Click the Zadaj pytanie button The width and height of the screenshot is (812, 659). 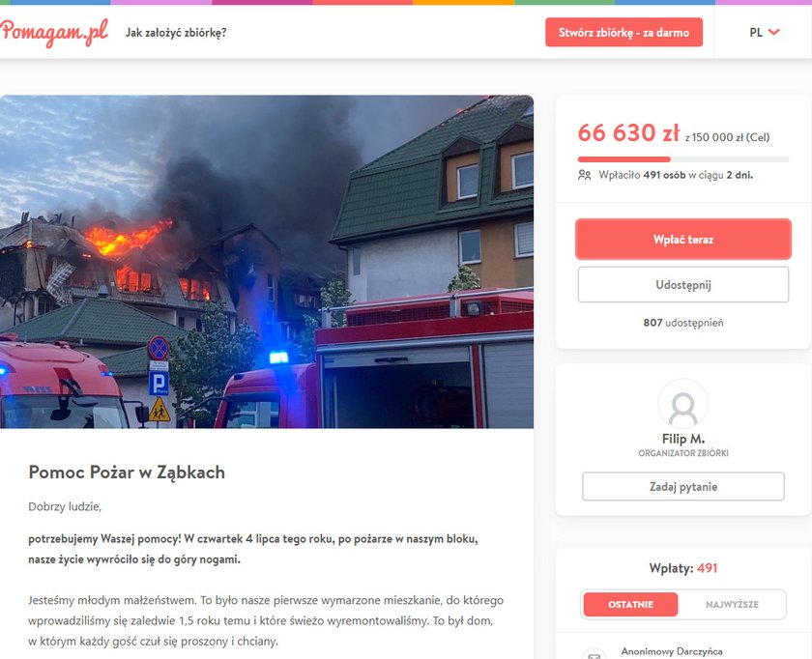[x=683, y=487]
